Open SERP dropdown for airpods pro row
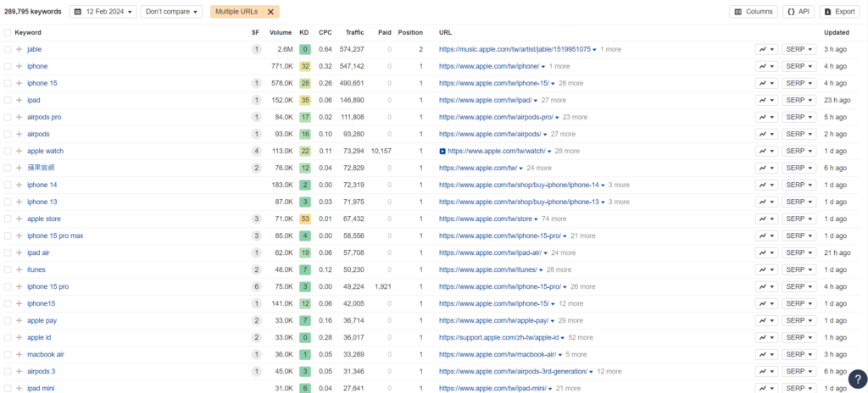This screenshot has width=868, height=393. coord(798,118)
